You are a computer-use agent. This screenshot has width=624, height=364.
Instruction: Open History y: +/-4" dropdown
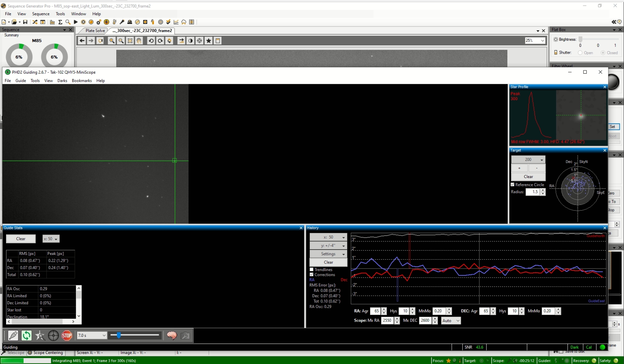[328, 246]
